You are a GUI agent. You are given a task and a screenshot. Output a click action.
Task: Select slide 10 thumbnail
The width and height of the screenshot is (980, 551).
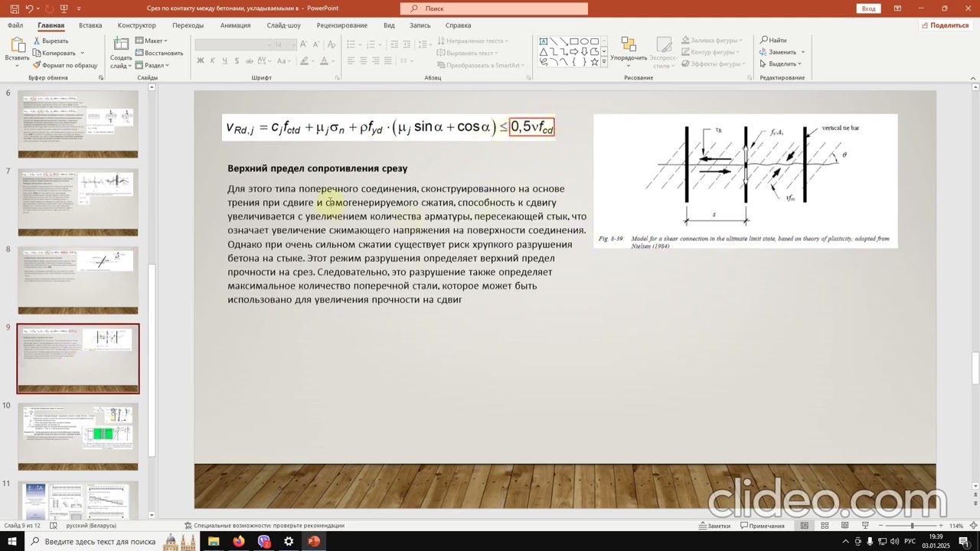coord(78,437)
